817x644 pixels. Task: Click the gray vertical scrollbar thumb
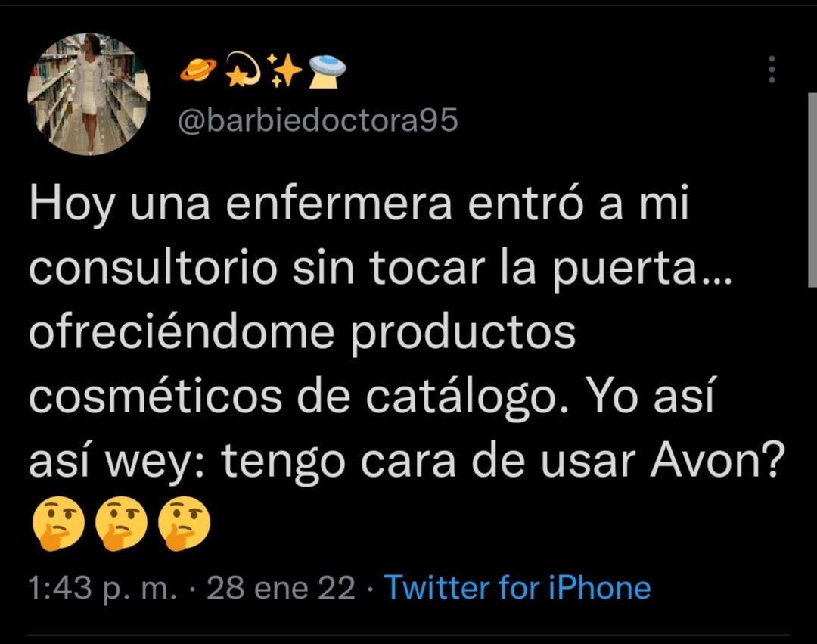tap(812, 190)
